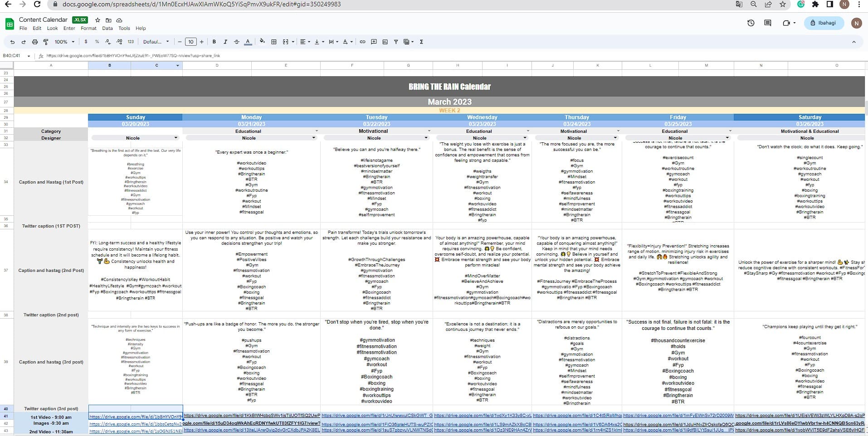Open the File menu

pos(23,28)
